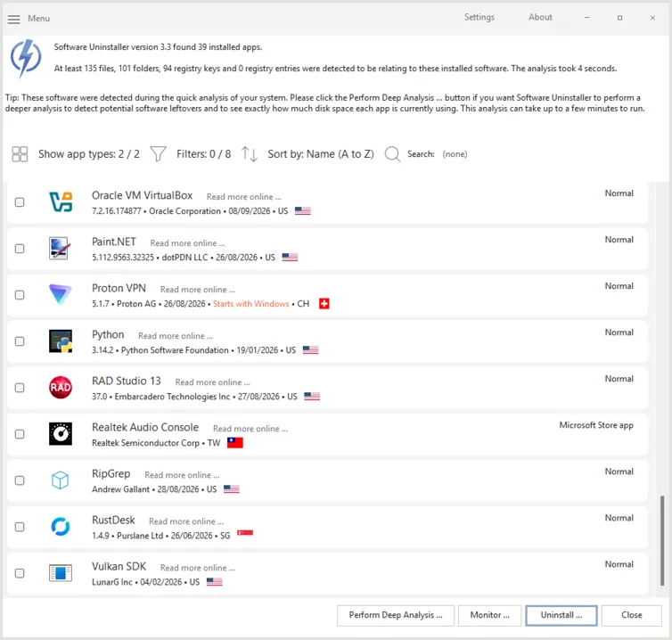The image size is (672, 640).
Task: Click the filter funnel icon
Action: tap(158, 154)
